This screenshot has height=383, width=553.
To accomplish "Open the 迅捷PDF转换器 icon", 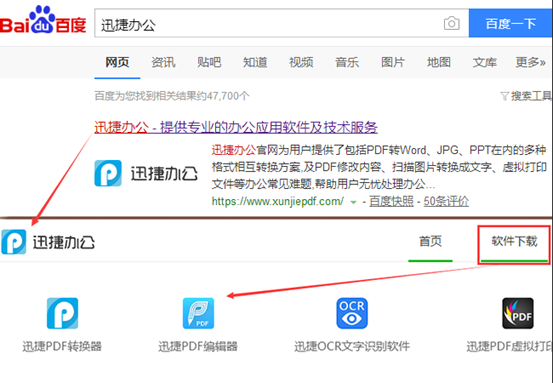I will coord(62,313).
